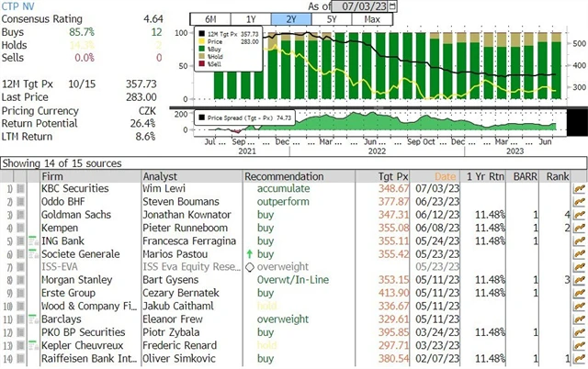
Task: Click the yellow Price legend swatch
Action: (201, 41)
